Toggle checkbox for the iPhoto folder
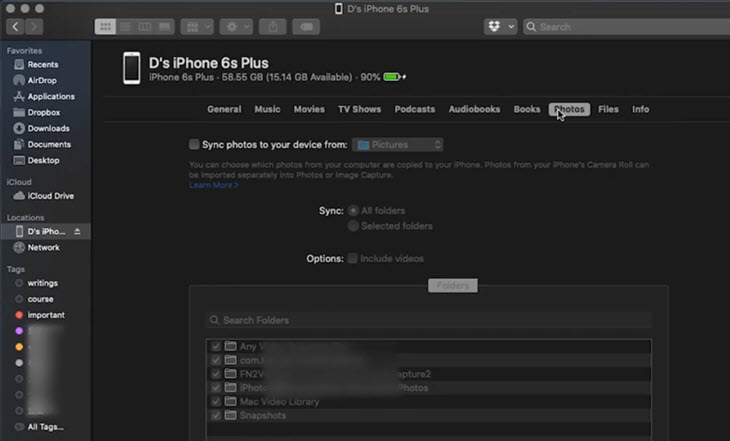The height and width of the screenshot is (441, 730). [216, 387]
